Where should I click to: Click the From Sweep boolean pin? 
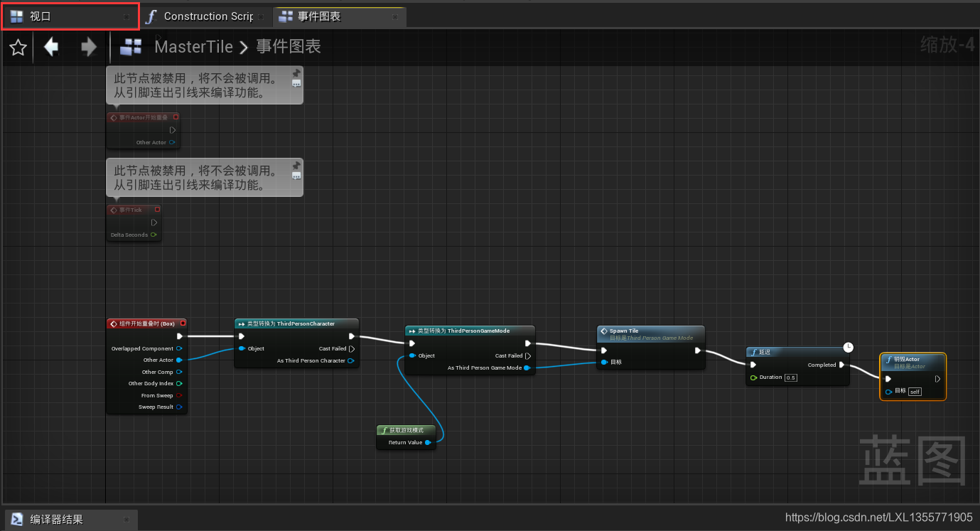(179, 395)
